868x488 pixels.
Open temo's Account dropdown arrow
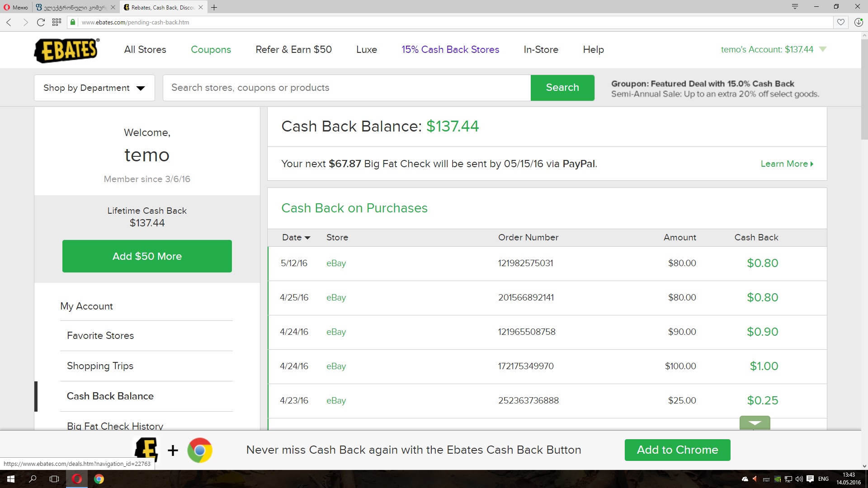(823, 49)
